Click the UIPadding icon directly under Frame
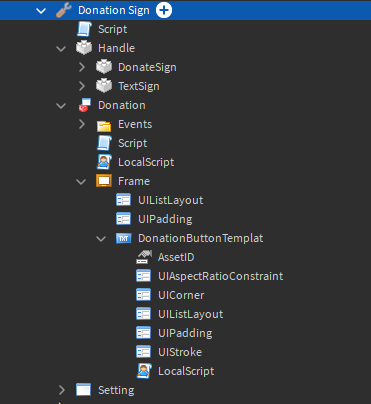The image size is (371, 404). pyautogui.click(x=123, y=219)
